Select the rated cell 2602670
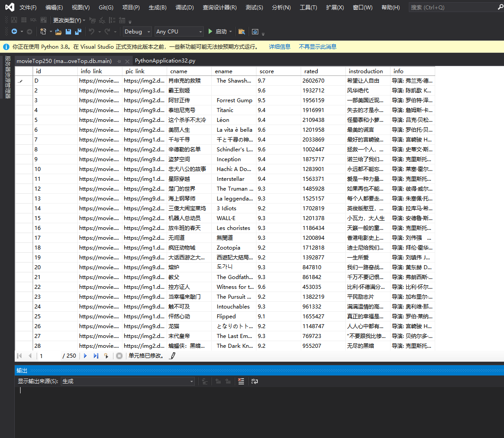Viewport: 504px width, 438px height. (x=323, y=81)
